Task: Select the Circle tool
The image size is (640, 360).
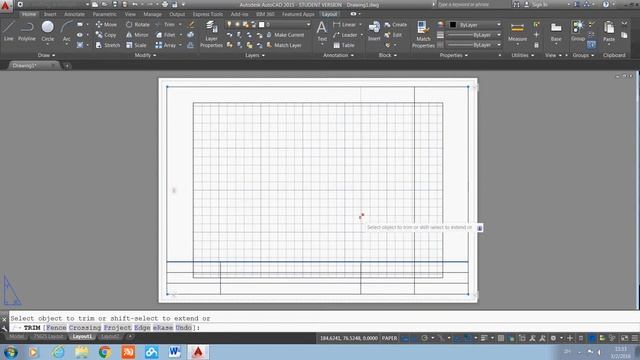Action: [48, 31]
